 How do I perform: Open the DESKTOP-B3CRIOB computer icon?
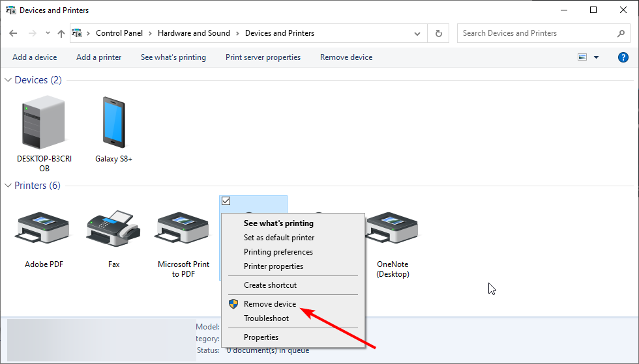click(44, 122)
